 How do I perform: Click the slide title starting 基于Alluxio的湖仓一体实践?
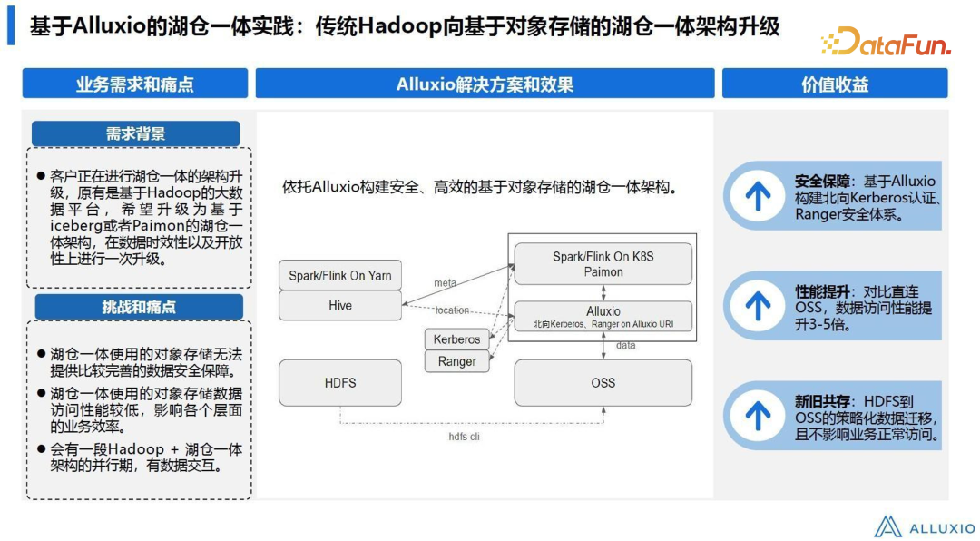405,27
